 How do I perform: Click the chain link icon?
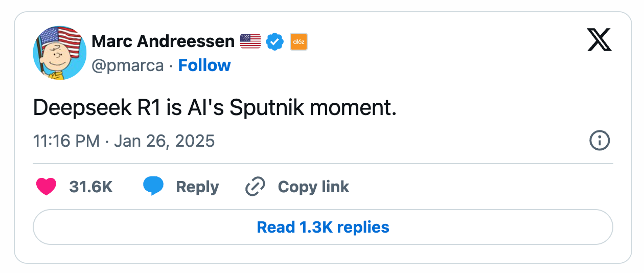tap(255, 187)
